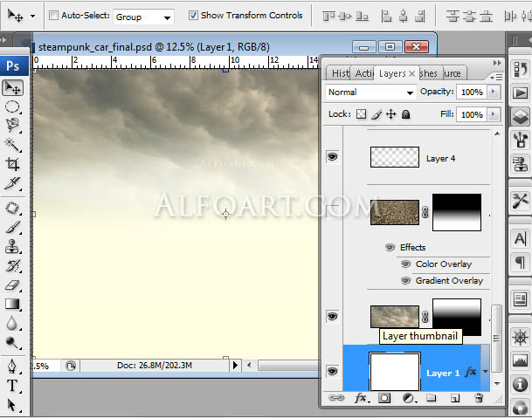The width and height of the screenshot is (532, 418).
Task: Toggle Effects visibility eye
Action: (x=390, y=248)
